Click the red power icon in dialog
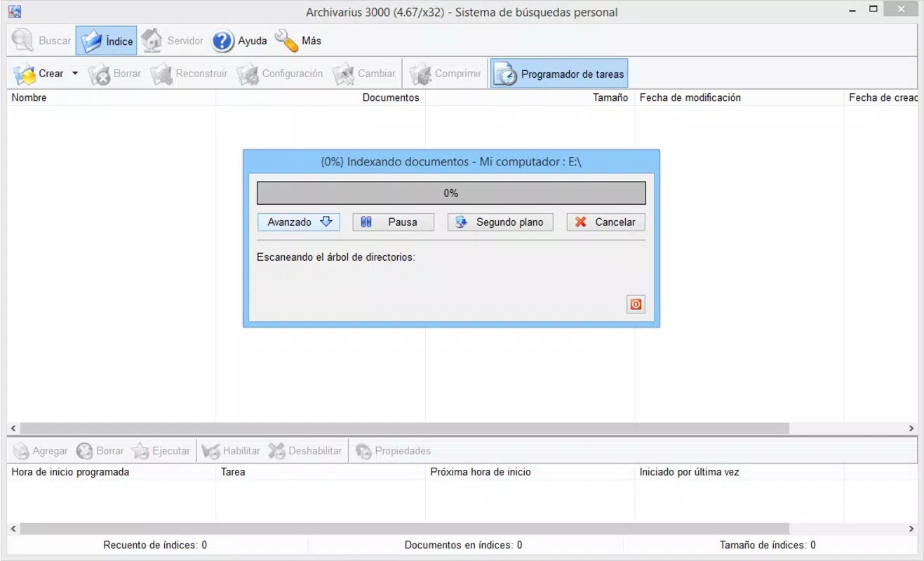Image resolution: width=924 pixels, height=561 pixels. [636, 304]
